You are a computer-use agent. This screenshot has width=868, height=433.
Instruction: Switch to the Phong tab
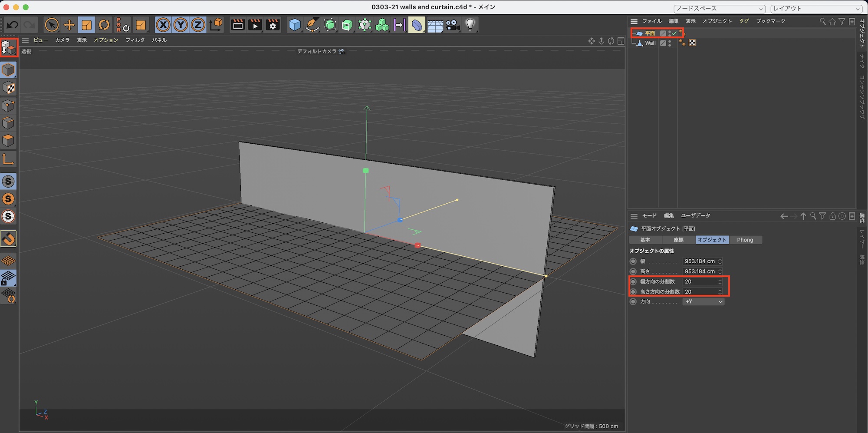pos(745,240)
